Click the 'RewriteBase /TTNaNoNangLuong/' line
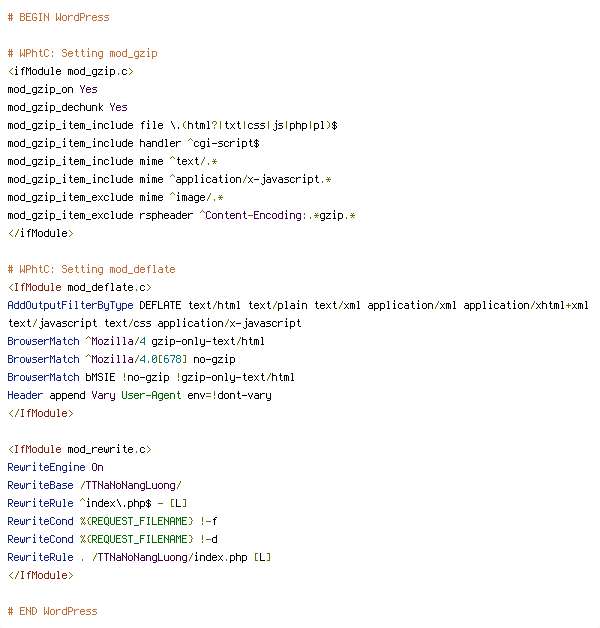 tap(95, 485)
